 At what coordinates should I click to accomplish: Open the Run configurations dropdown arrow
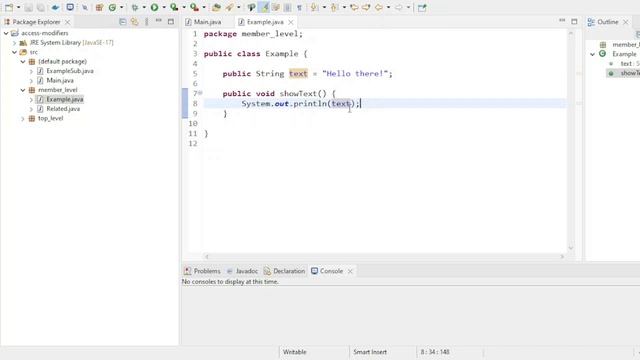click(164, 7)
